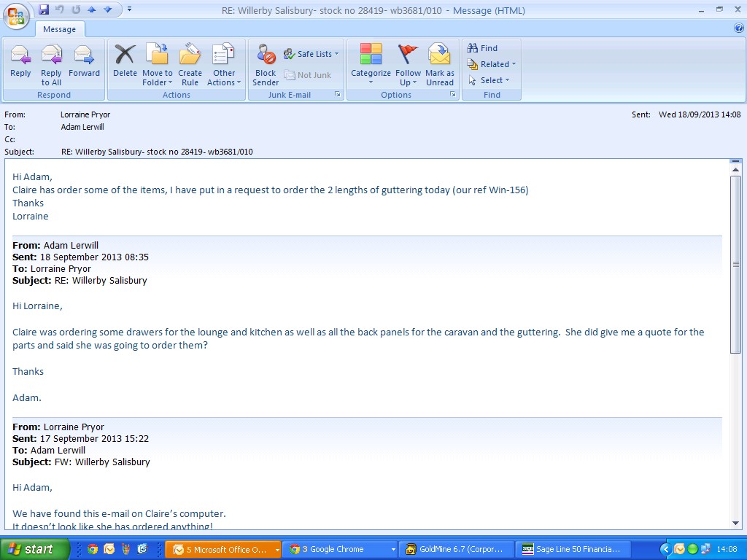Switch to the GoldMine 6.7 taskbar window
The height and width of the screenshot is (560, 747).
point(457,549)
